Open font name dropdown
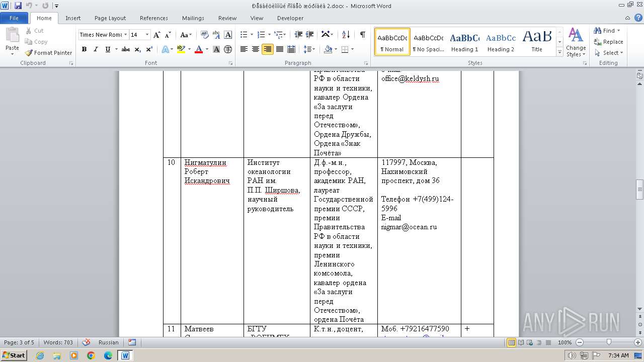This screenshot has height=362, width=644. 125,35
